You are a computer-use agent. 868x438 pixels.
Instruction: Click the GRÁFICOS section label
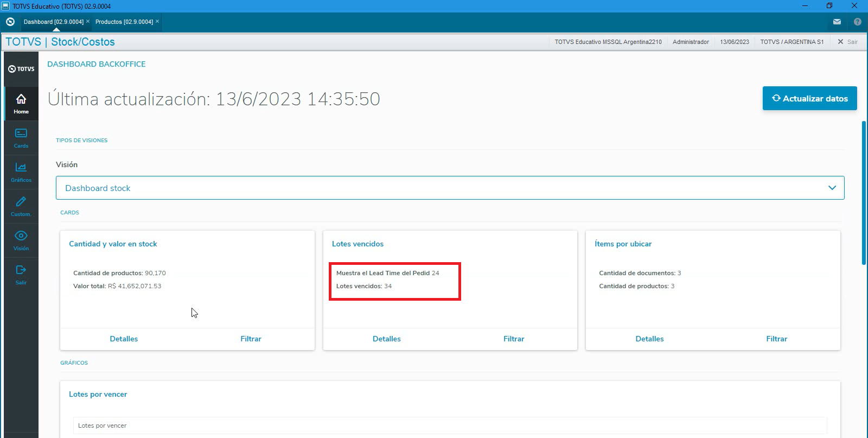coord(74,363)
